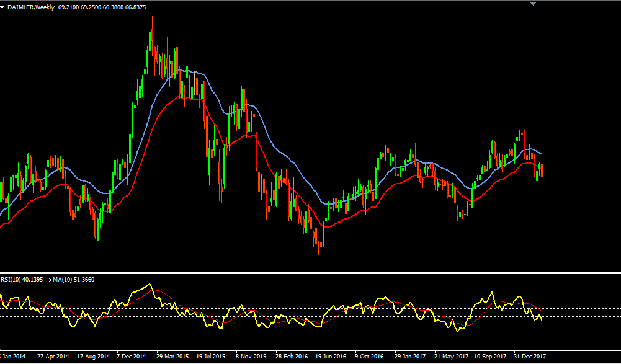Click the 29 Mar 2015 date label
621x364 pixels.
point(172,357)
